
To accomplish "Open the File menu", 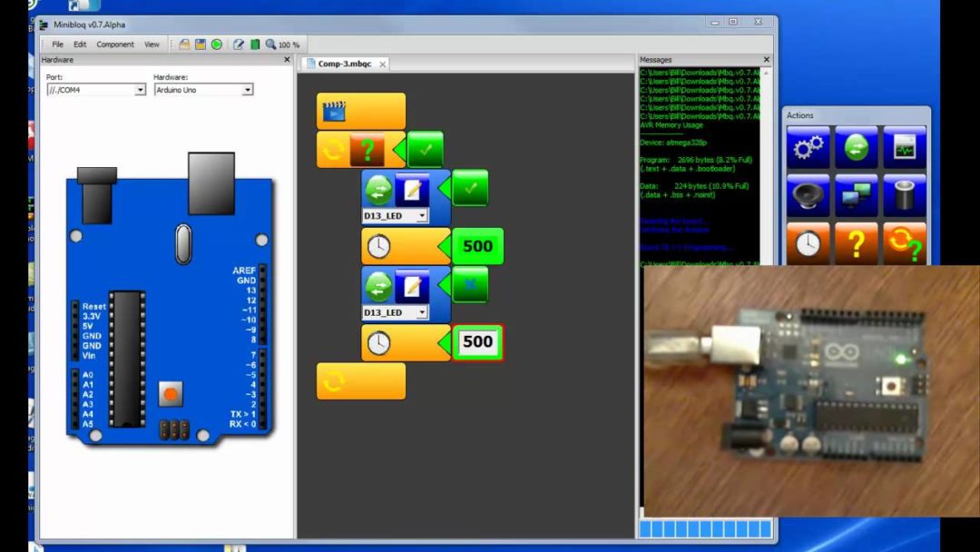I will coord(58,44).
